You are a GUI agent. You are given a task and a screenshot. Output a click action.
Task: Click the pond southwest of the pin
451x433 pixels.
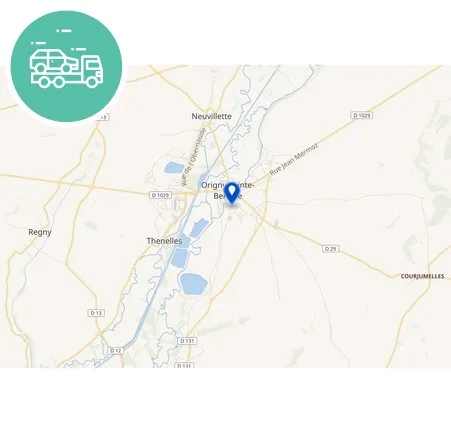(x=199, y=228)
